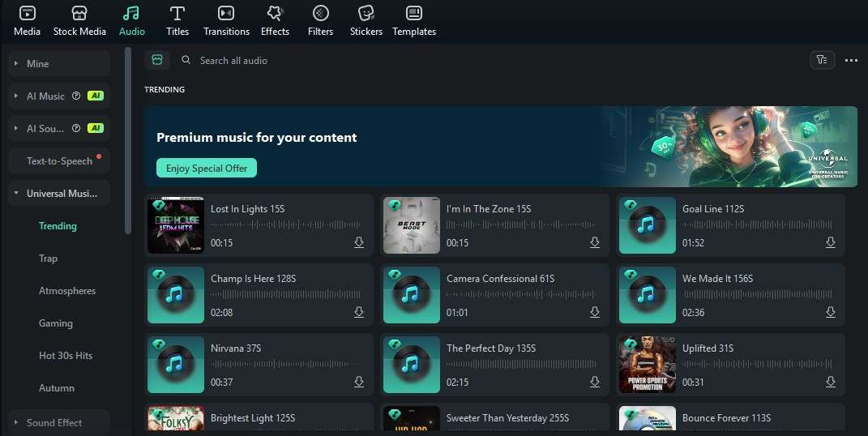The height and width of the screenshot is (436, 868).
Task: Click the Bounce Forever 113S title
Action: coord(726,417)
